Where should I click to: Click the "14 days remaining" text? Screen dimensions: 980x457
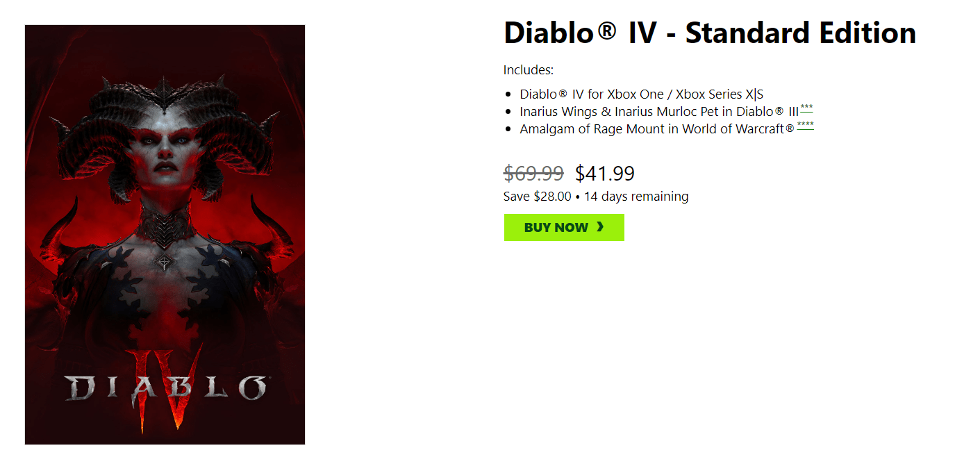(636, 197)
